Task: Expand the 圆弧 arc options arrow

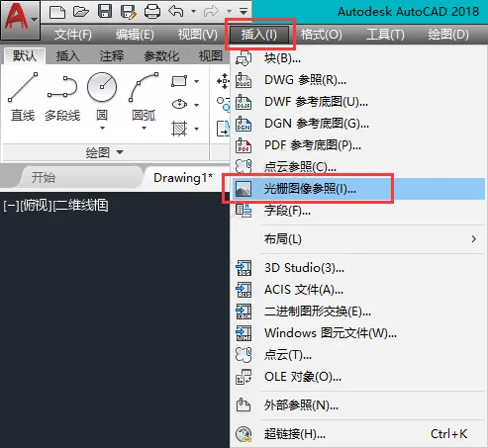Action: pos(144,128)
